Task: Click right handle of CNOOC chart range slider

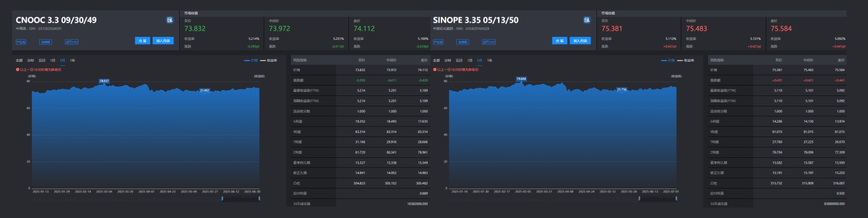Action: tap(259, 198)
